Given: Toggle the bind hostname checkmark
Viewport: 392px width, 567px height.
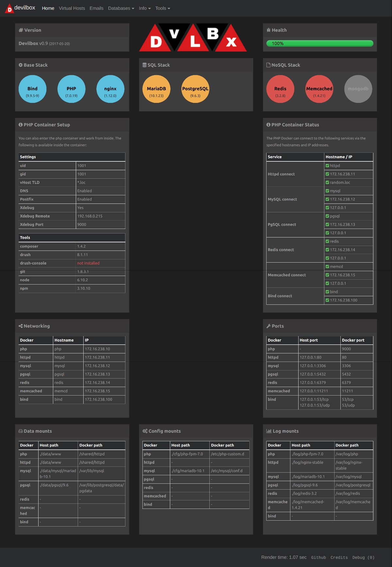Looking at the screenshot, I should [327, 292].
